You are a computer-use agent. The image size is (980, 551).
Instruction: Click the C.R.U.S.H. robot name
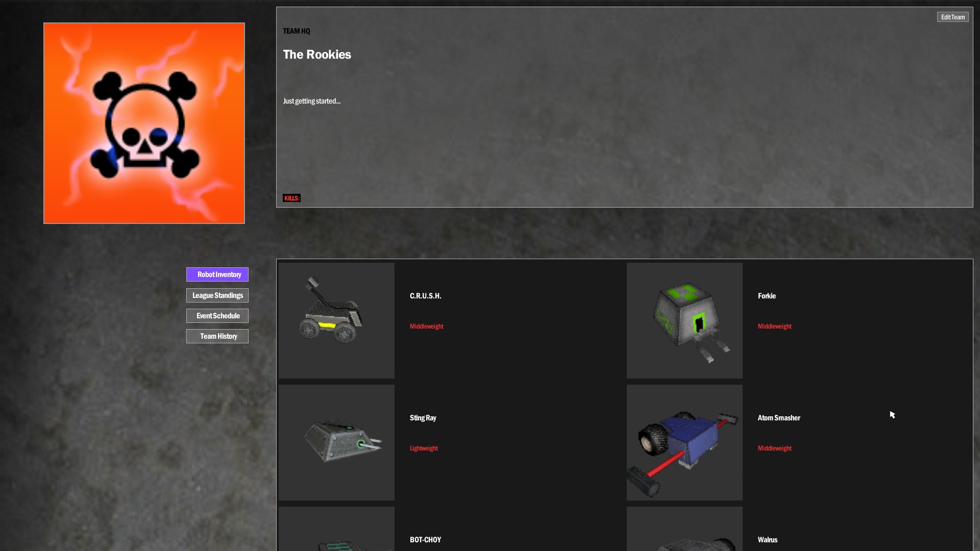425,296
